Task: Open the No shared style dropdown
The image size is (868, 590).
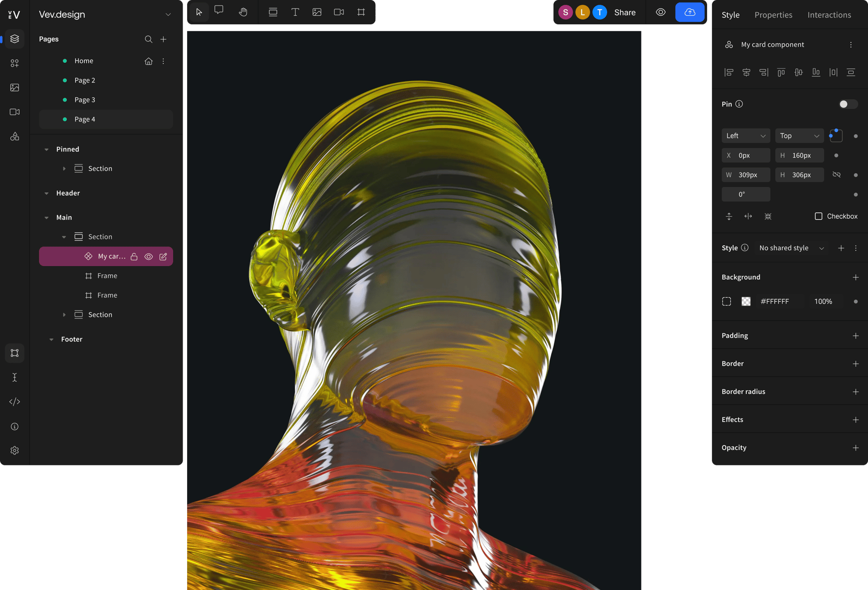Action: point(791,248)
